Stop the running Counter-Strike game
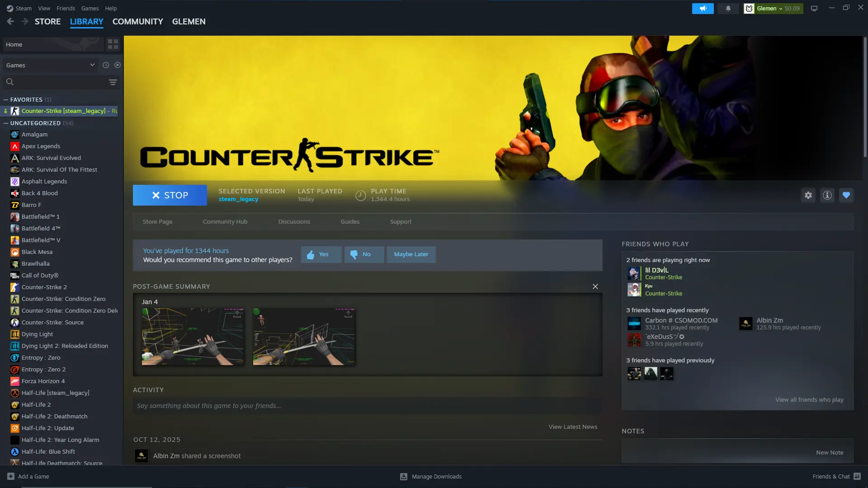868x488 pixels. 170,195
